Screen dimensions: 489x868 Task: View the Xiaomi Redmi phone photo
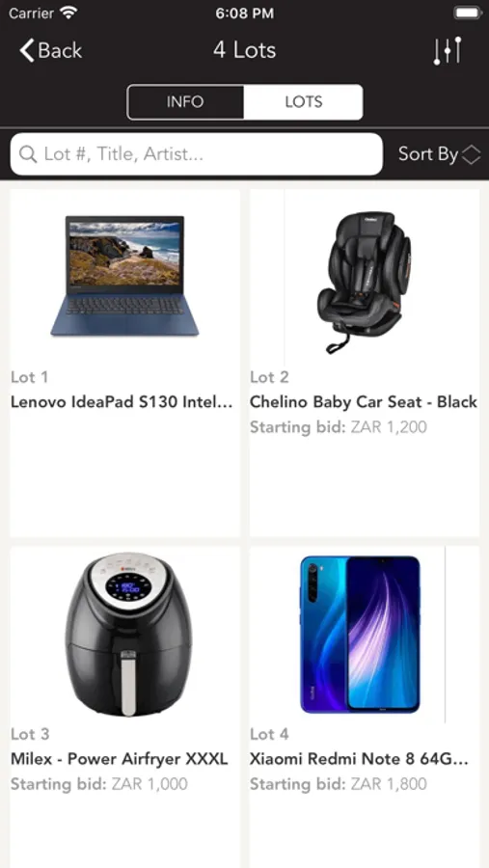coord(360,635)
